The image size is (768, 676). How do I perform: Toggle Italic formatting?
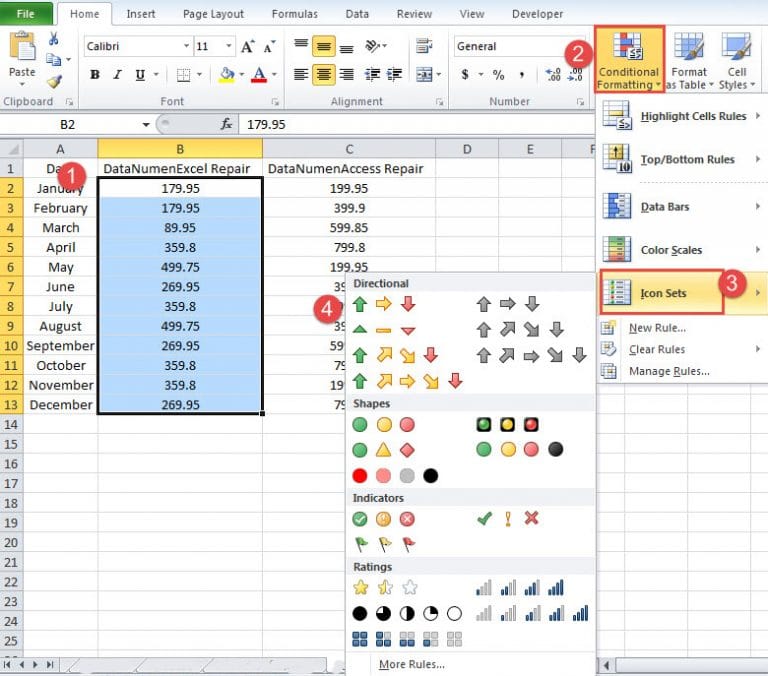(117, 75)
